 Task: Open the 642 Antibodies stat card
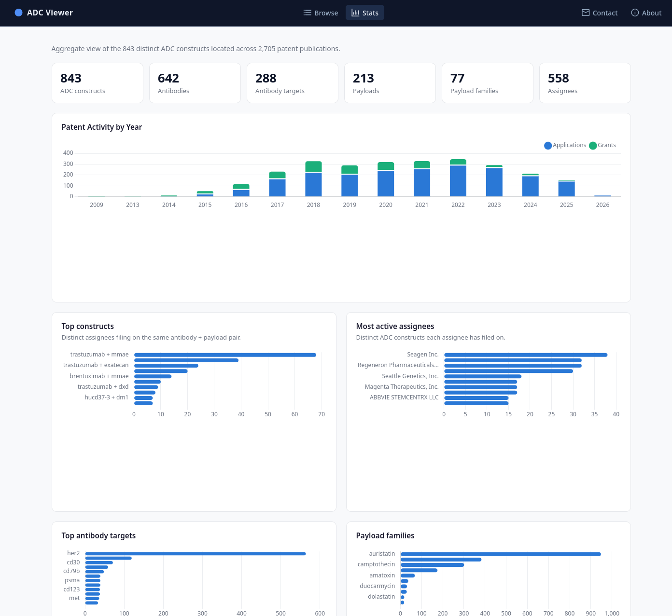click(195, 83)
